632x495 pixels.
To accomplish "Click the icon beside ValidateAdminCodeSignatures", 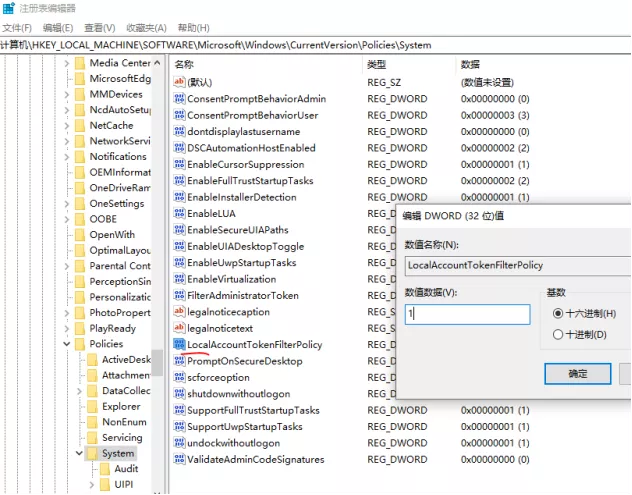I will point(179,459).
